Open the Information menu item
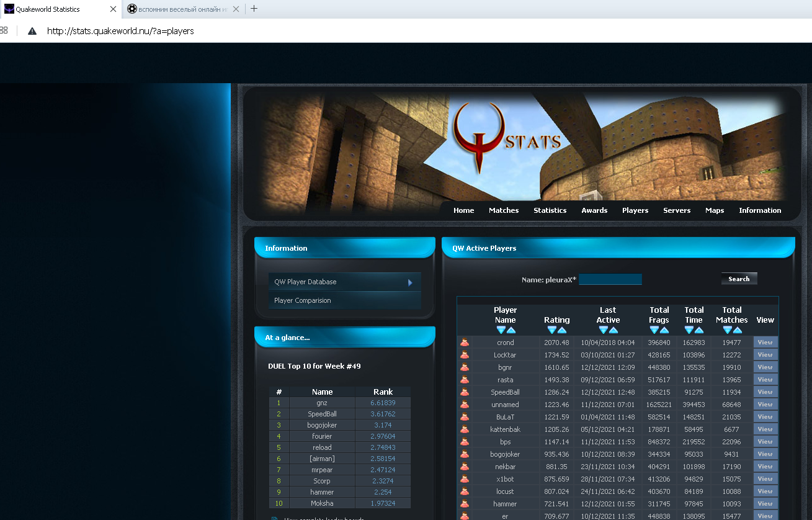 (760, 210)
